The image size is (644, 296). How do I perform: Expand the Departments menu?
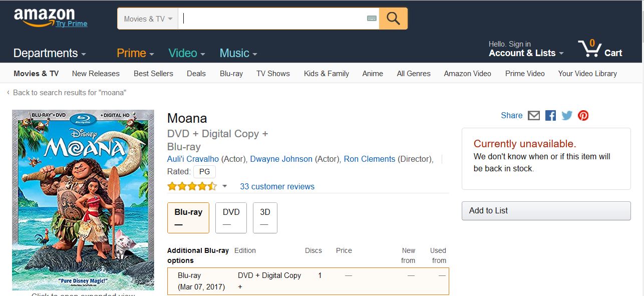[x=50, y=53]
